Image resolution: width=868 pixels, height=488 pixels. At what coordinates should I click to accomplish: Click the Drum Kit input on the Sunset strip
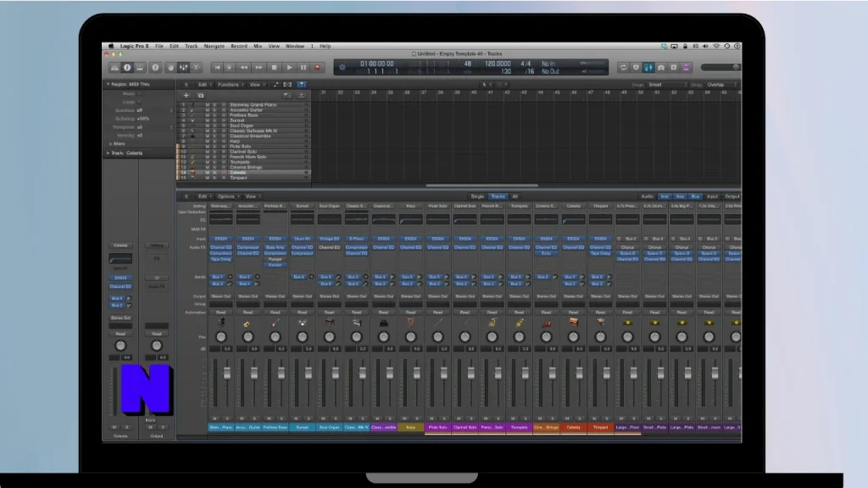[303, 238]
